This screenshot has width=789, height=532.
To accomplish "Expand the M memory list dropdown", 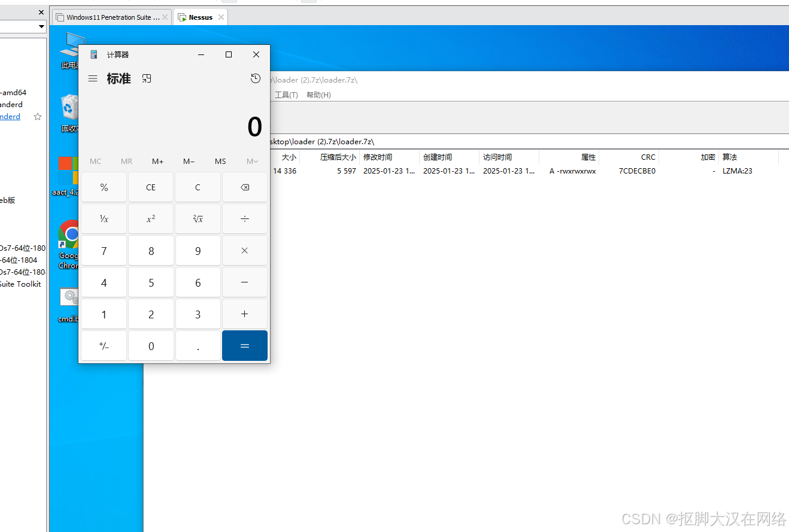I will 252,161.
